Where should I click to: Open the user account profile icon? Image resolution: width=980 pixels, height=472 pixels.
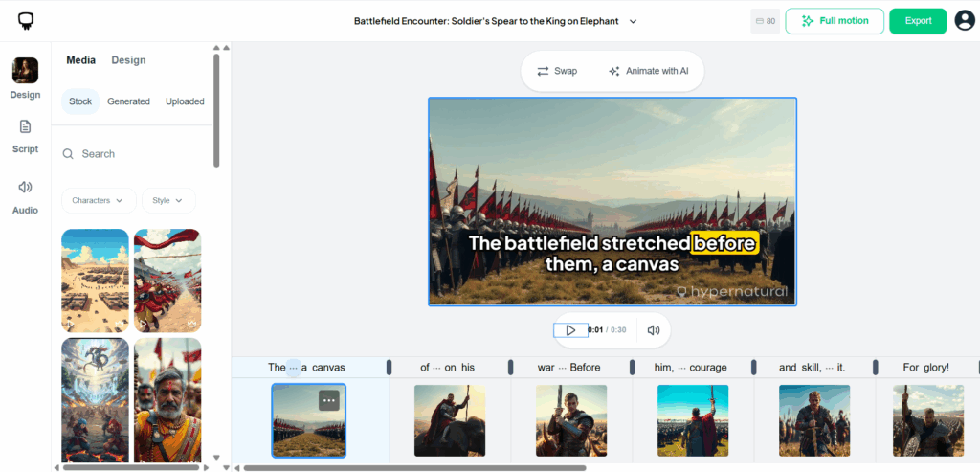[964, 21]
